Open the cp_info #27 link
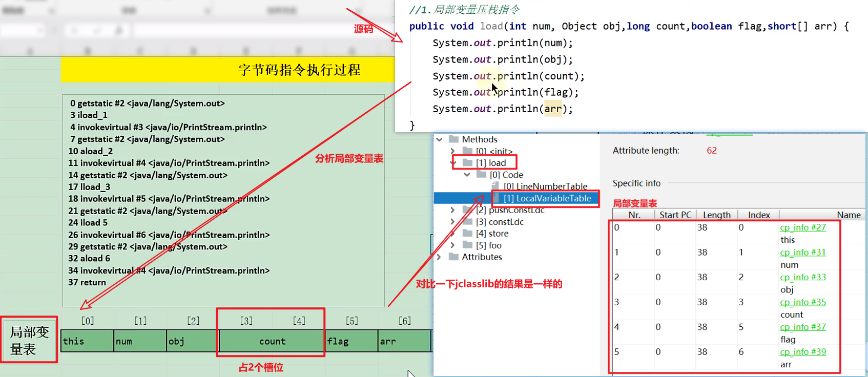The height and width of the screenshot is (377, 868). (803, 227)
